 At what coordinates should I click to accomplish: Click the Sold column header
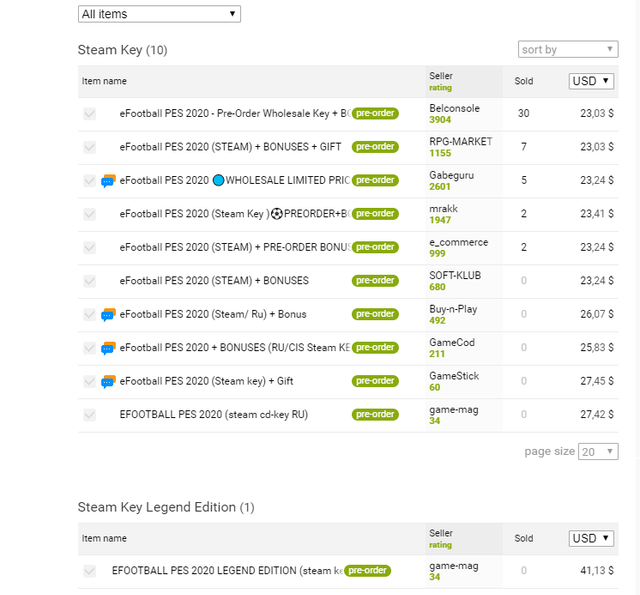tap(524, 81)
